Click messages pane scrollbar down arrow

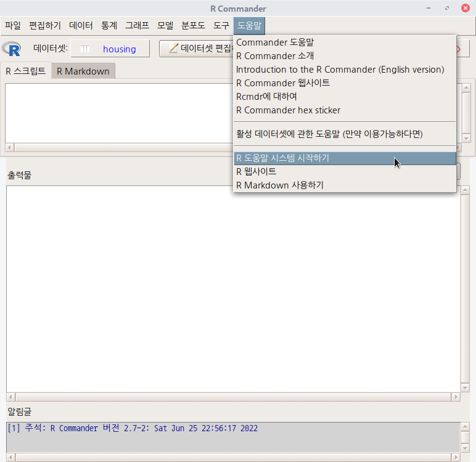[x=465, y=448]
